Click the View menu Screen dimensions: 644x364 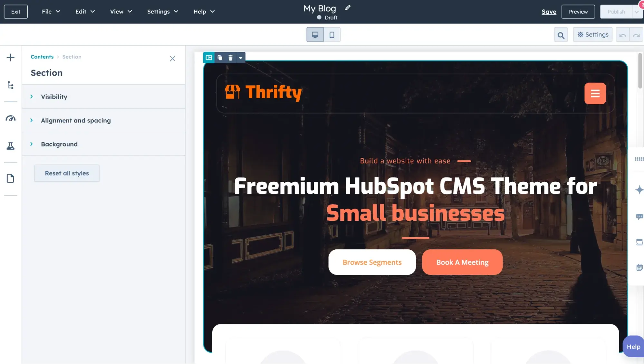tap(122, 12)
